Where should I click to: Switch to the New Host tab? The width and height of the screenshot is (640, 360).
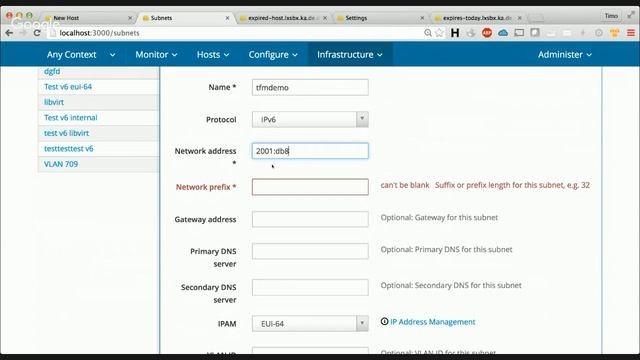(x=88, y=18)
